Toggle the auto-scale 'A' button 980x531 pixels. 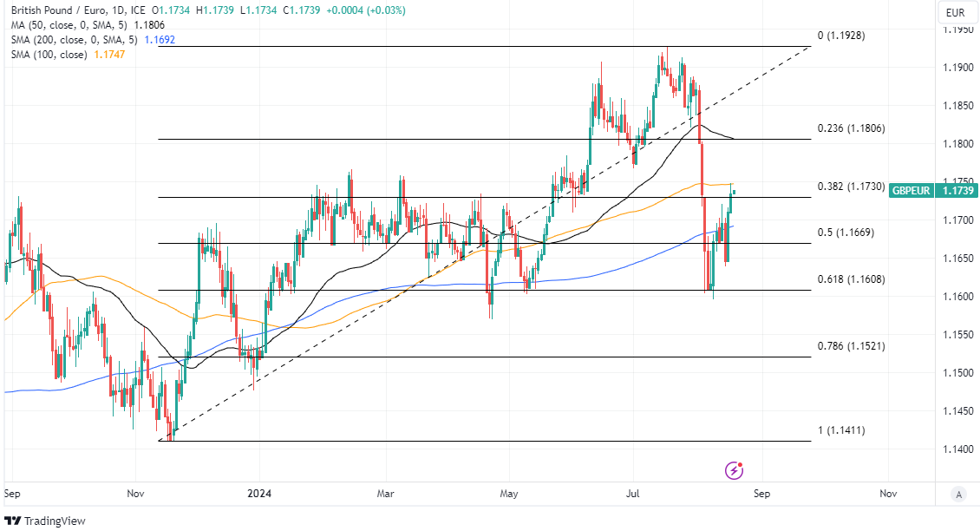[x=958, y=495]
